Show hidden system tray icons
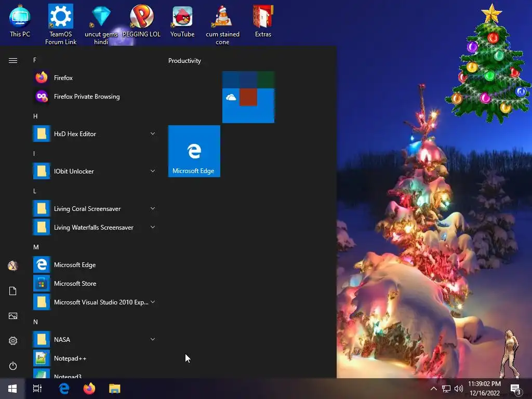Viewport: 532px width, 399px height. click(x=433, y=389)
